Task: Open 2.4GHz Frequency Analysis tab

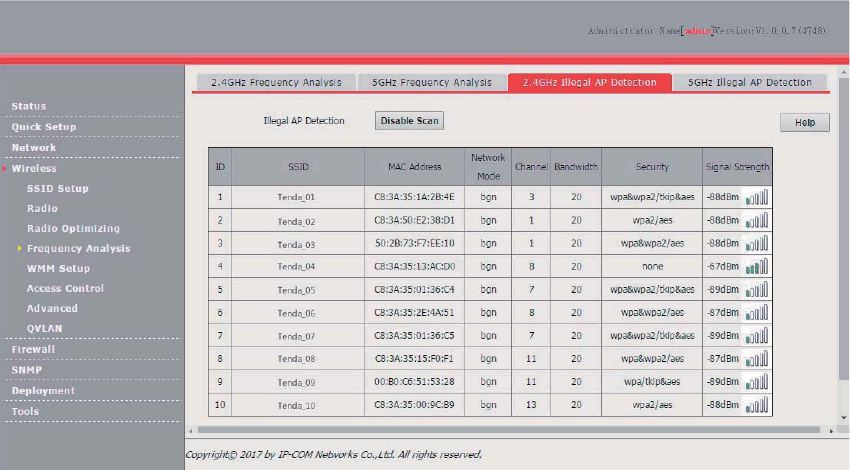Action: point(276,82)
